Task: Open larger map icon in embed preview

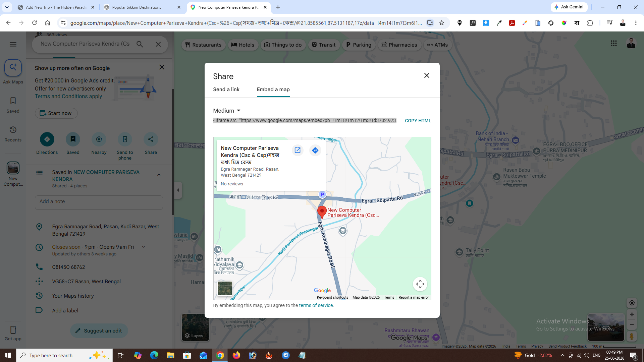Action: point(298,150)
